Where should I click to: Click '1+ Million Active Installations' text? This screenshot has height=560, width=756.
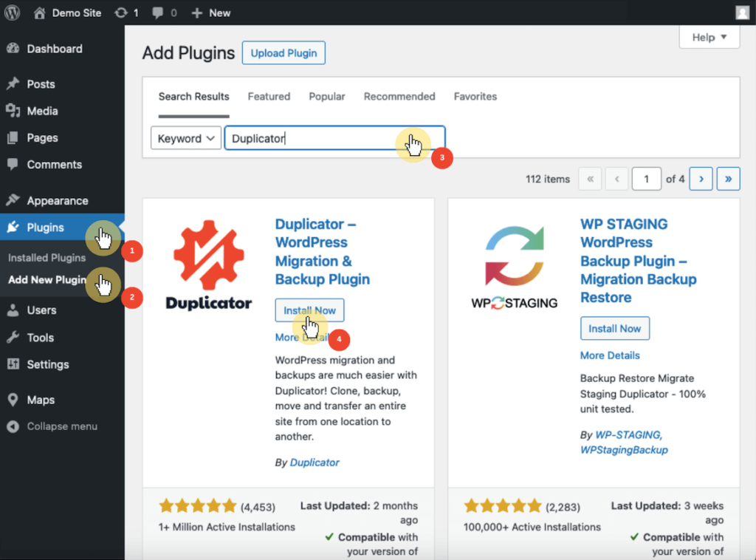(x=227, y=527)
